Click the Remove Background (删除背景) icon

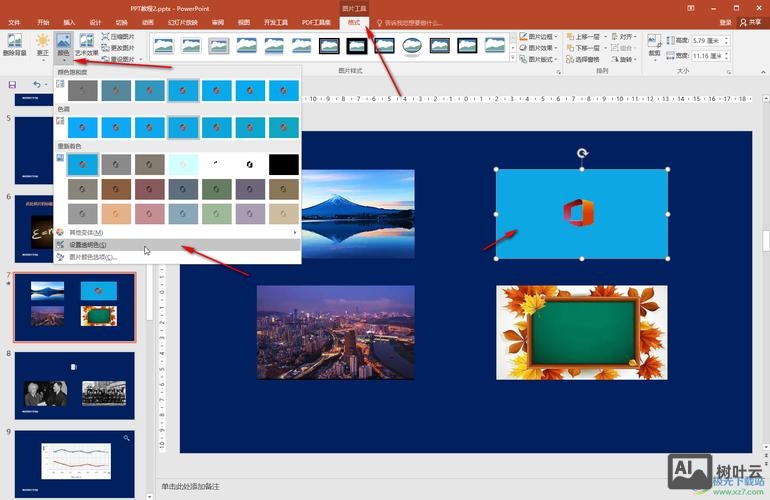[x=14, y=46]
